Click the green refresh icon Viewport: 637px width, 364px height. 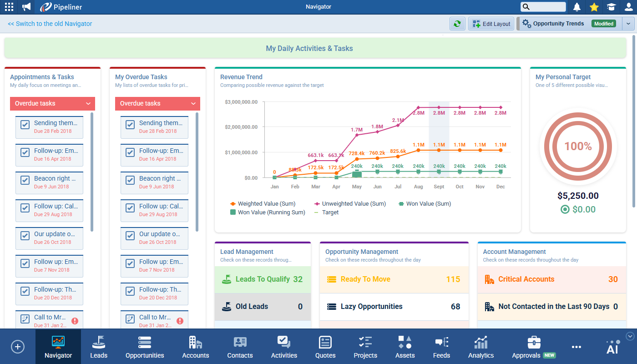pyautogui.click(x=457, y=24)
